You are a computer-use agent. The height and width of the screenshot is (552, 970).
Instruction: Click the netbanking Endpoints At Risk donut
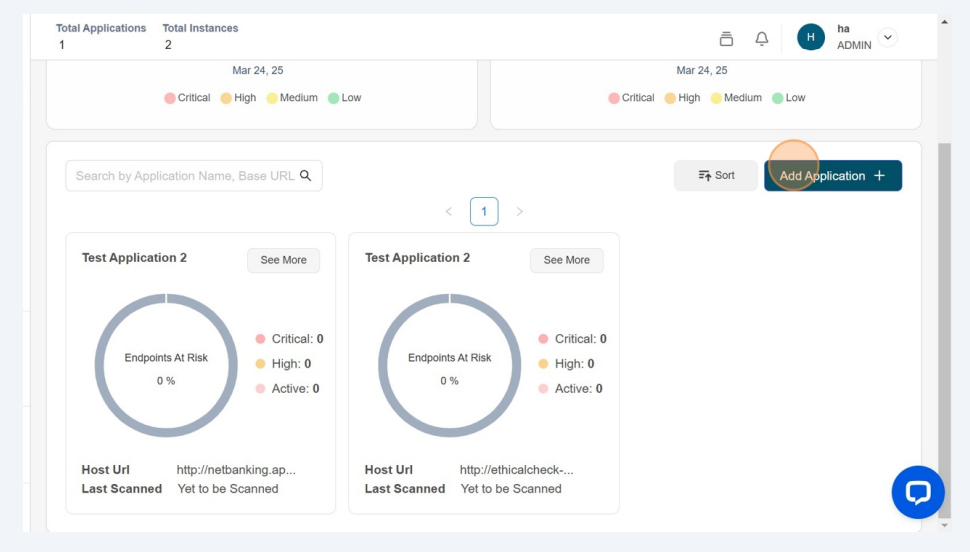click(x=166, y=366)
